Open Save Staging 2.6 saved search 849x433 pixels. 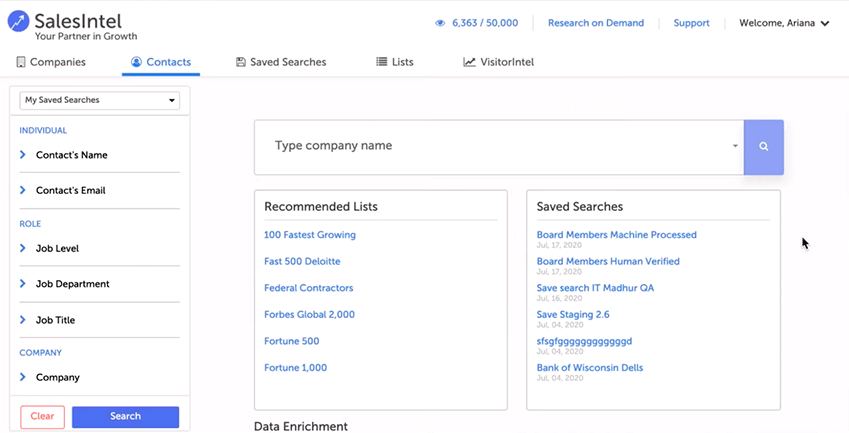pyautogui.click(x=573, y=314)
